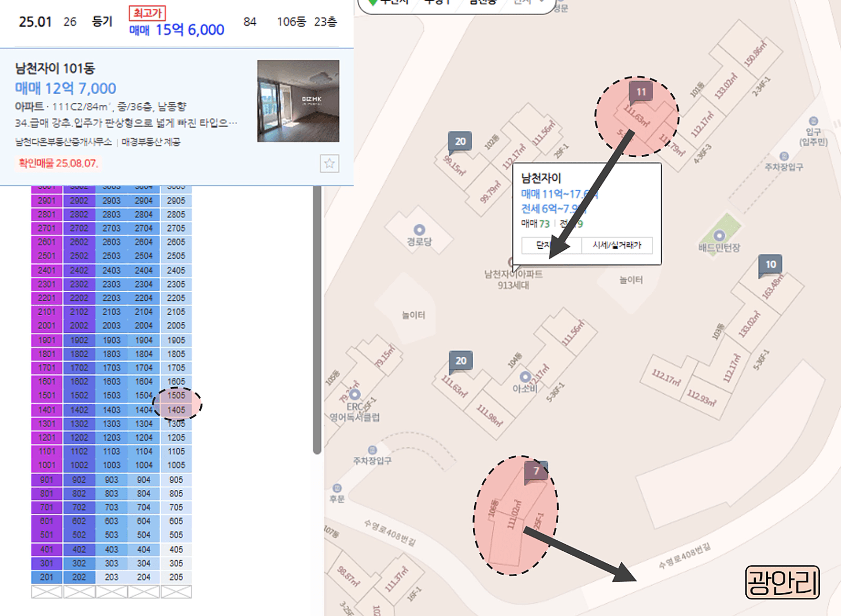Select unit 1801 in the floor grid
This screenshot has width=841, height=616.
tap(47, 354)
